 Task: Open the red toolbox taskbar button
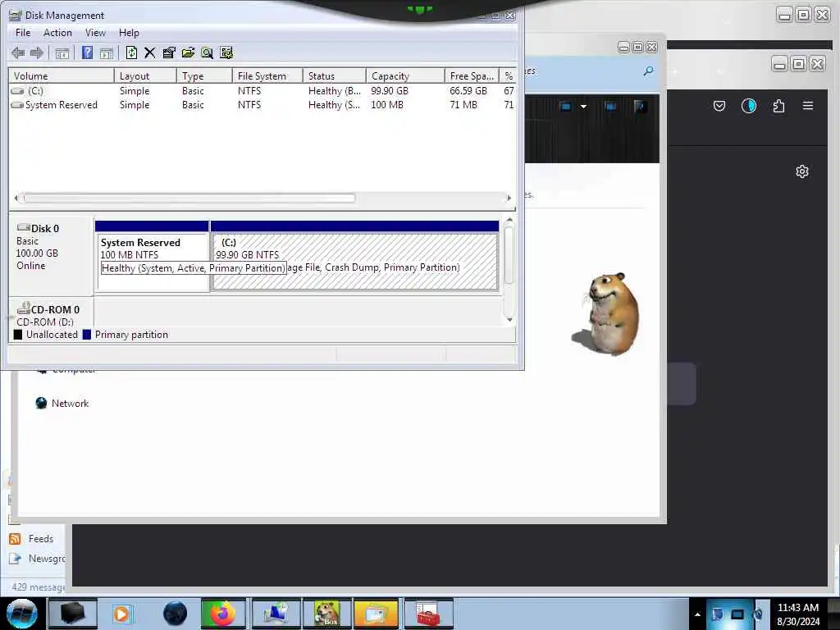pyautogui.click(x=428, y=614)
